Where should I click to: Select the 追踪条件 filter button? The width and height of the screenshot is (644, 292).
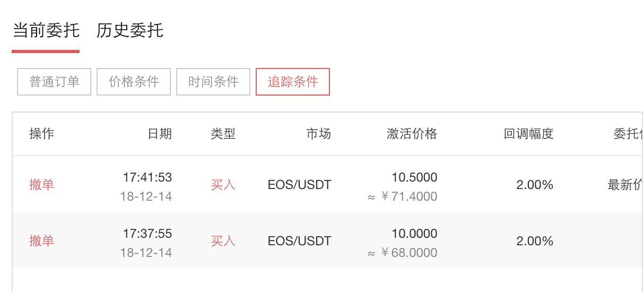point(293,82)
